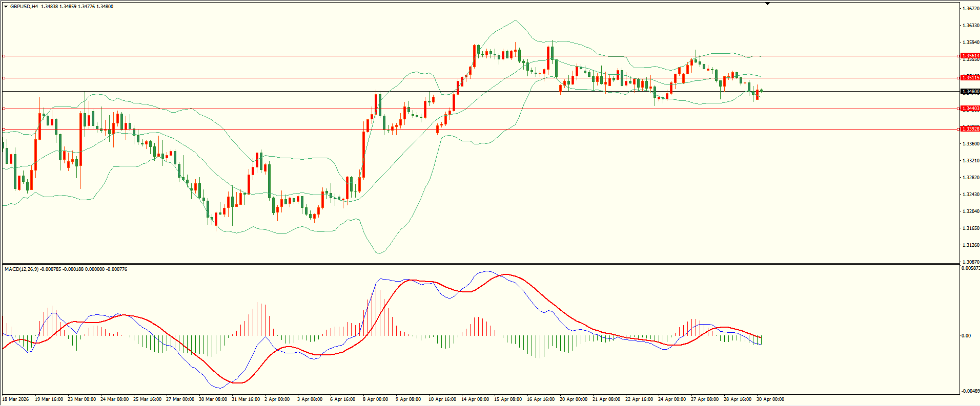
Task: Select the left handle of the 1.35614 line
Action: 4,56
